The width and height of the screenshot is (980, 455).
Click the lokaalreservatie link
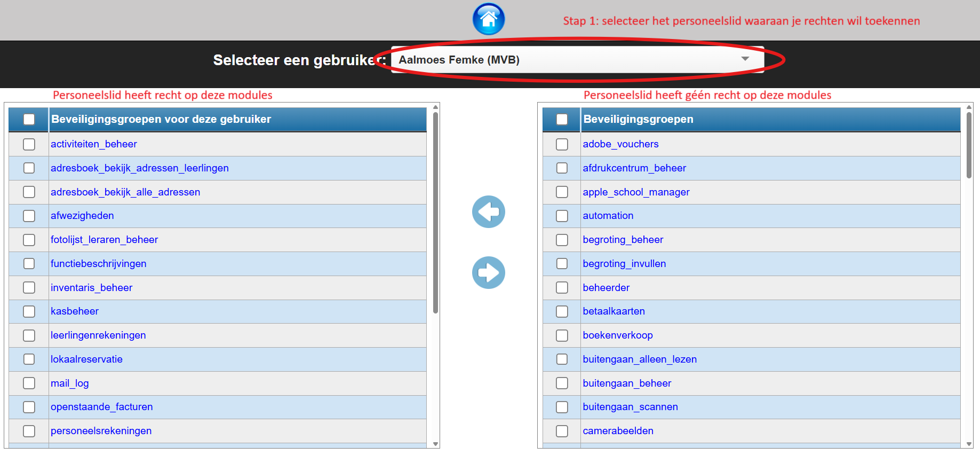click(x=86, y=359)
